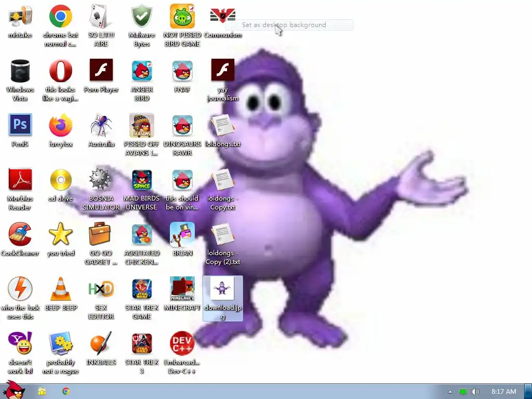Click the Chrome icon in the taskbar
The width and height of the screenshot is (532, 399).
(x=66, y=391)
